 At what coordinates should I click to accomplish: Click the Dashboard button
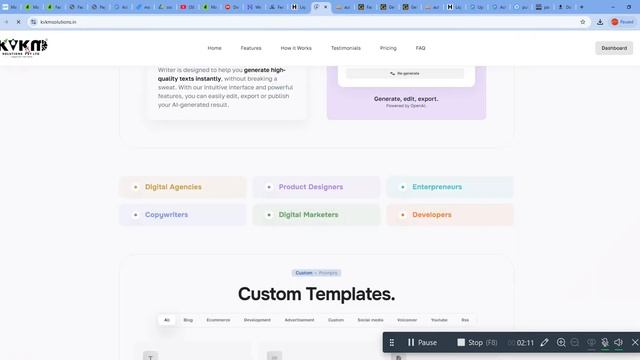tap(614, 48)
